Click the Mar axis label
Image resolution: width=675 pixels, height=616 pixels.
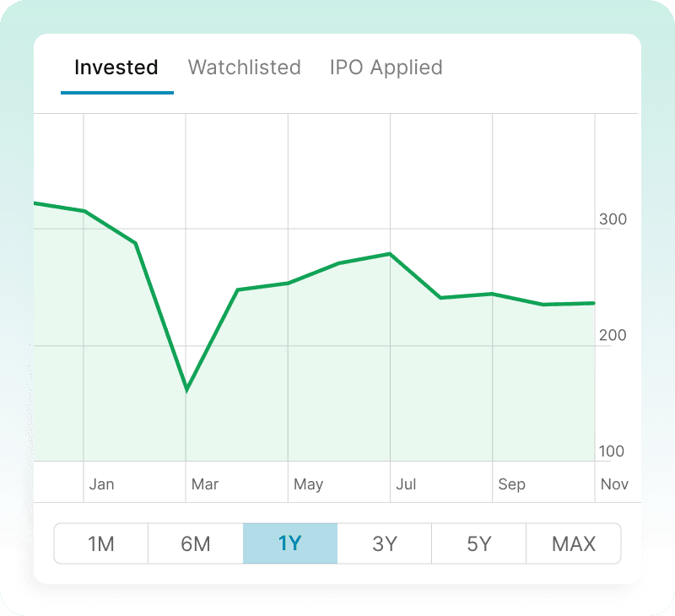[203, 484]
